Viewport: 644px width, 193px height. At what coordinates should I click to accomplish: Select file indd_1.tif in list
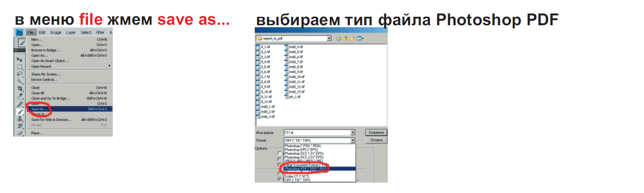[x=266, y=106]
